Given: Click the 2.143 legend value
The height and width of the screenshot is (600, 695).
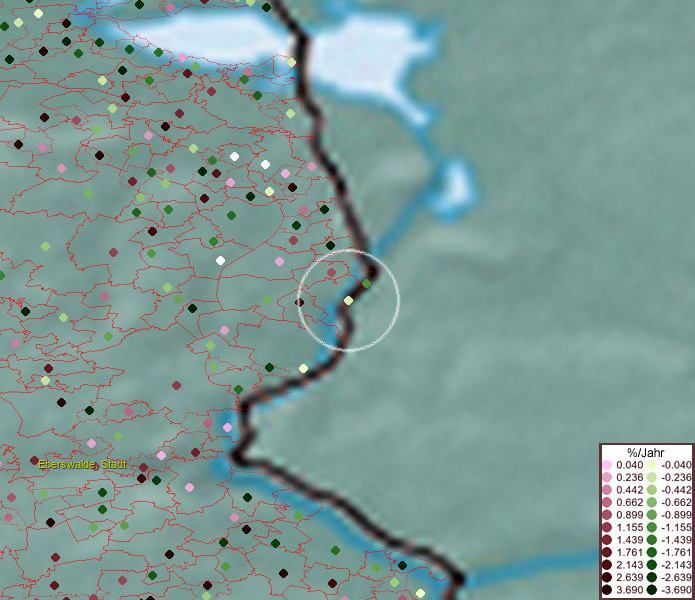Looking at the screenshot, I should coord(630,565).
